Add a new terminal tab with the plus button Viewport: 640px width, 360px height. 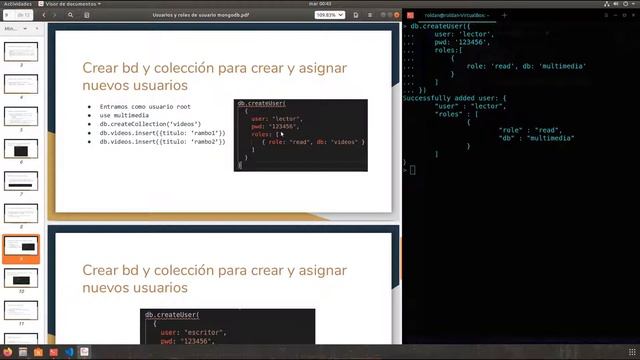point(504,15)
